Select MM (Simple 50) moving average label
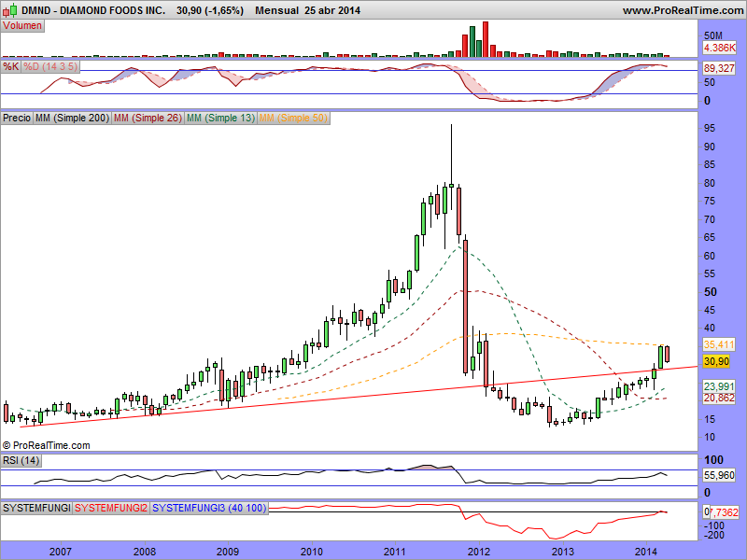The width and height of the screenshot is (747, 560). [x=293, y=118]
